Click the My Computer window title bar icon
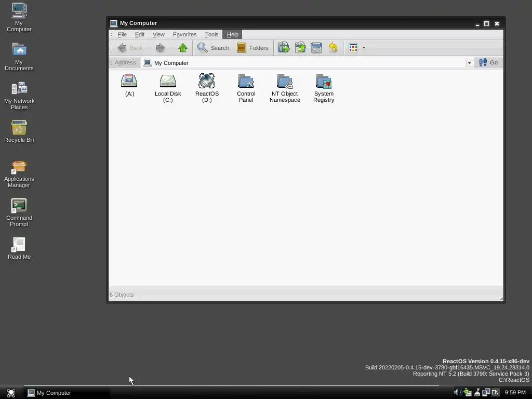 (114, 23)
